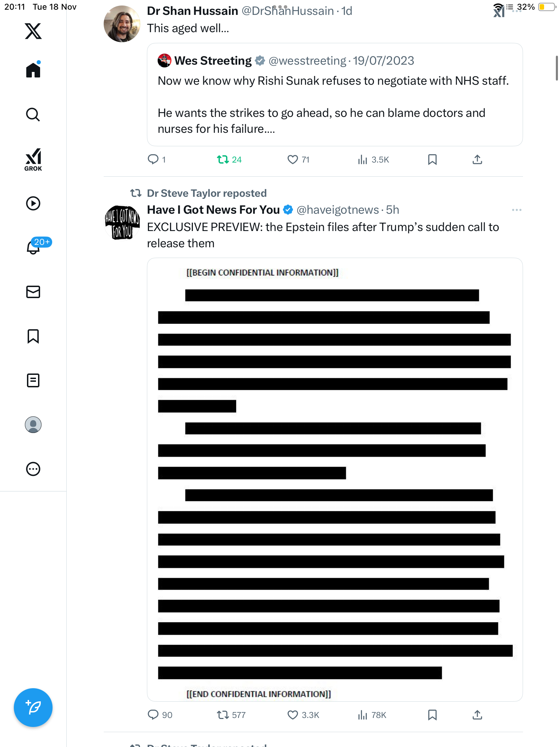Like the Have I Got News post

293,715
